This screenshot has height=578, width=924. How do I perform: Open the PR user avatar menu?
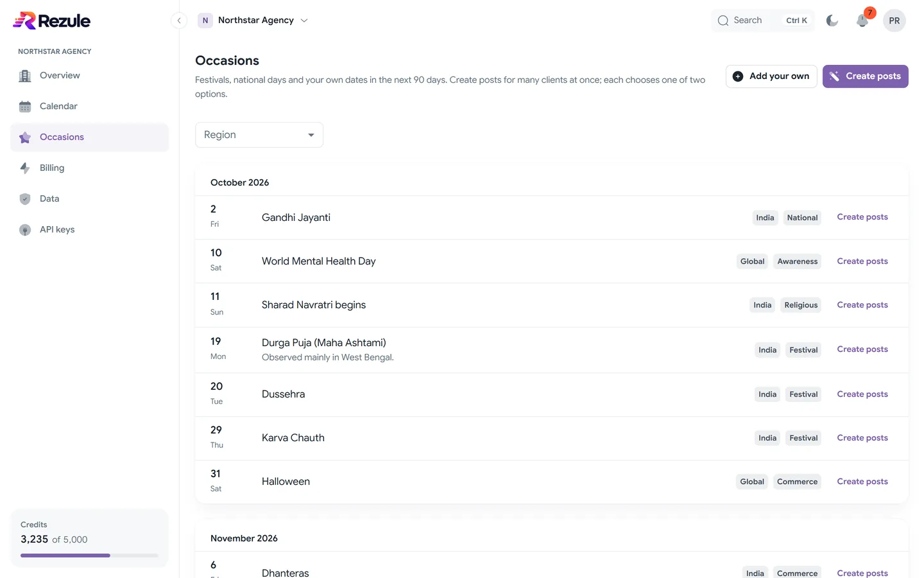[894, 21]
